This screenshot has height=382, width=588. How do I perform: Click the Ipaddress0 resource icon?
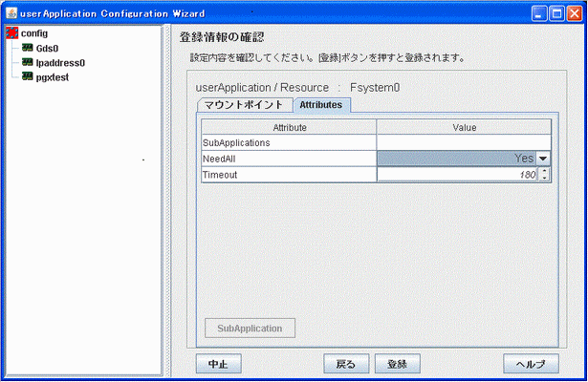pos(27,62)
